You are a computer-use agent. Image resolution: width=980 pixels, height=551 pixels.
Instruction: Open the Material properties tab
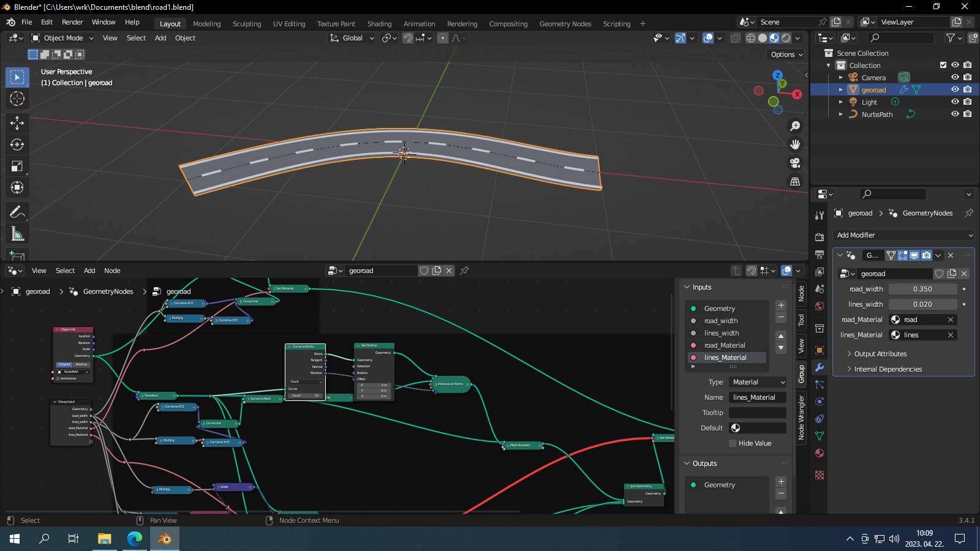point(820,453)
